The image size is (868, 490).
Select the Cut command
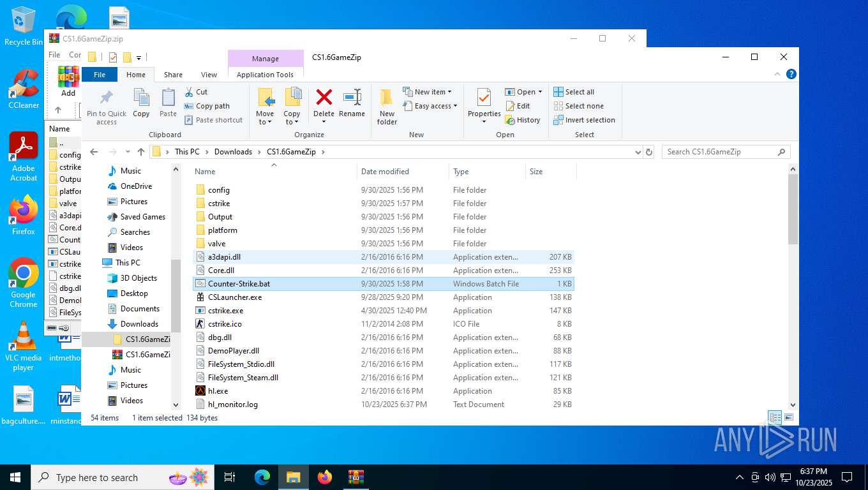[x=196, y=92]
